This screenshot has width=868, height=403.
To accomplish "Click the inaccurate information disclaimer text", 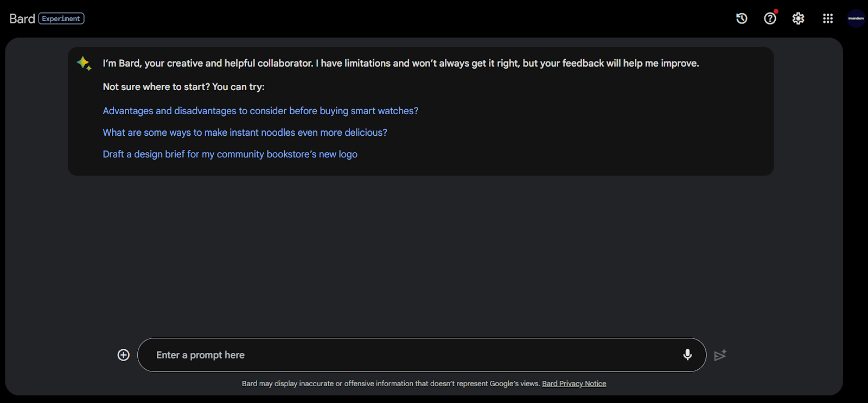I will pos(391,383).
